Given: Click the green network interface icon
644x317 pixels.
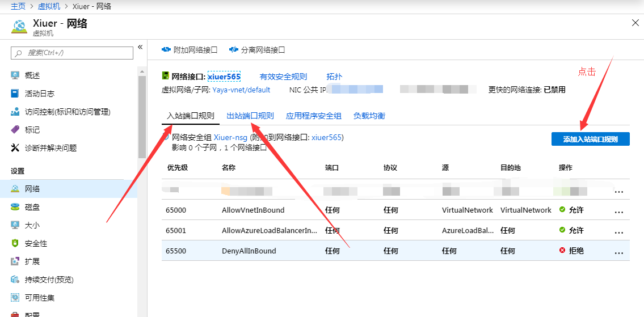Looking at the screenshot, I should coord(166,76).
